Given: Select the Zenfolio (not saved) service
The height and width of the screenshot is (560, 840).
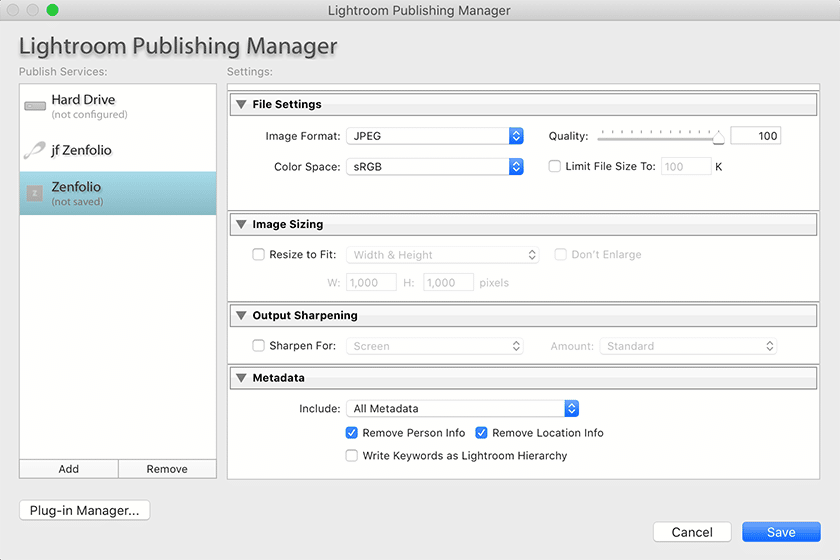Looking at the screenshot, I should click(x=118, y=193).
